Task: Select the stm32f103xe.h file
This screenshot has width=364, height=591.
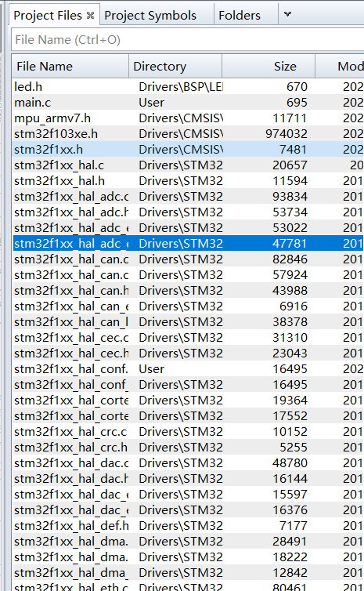Action: click(x=188, y=134)
